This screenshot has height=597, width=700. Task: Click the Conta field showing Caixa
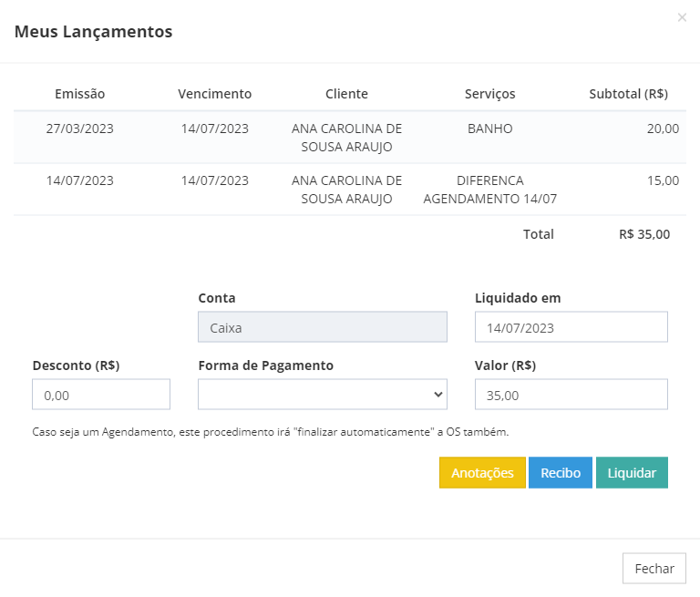pos(323,327)
